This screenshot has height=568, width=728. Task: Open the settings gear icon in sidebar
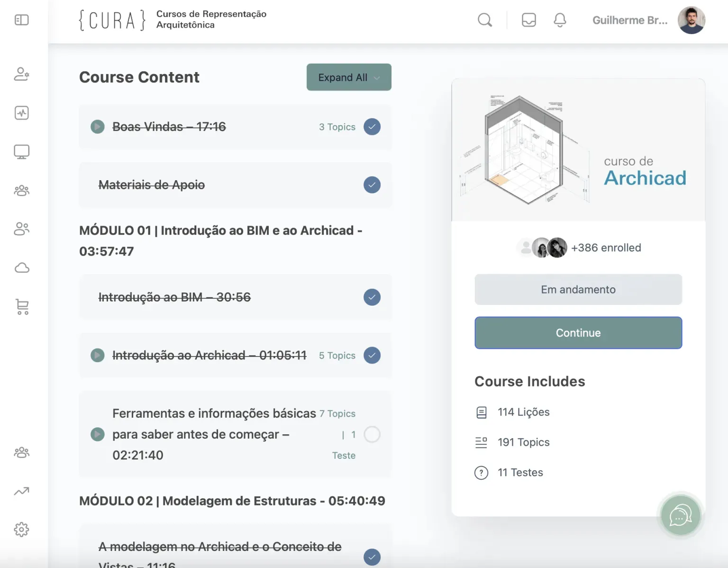tap(22, 530)
